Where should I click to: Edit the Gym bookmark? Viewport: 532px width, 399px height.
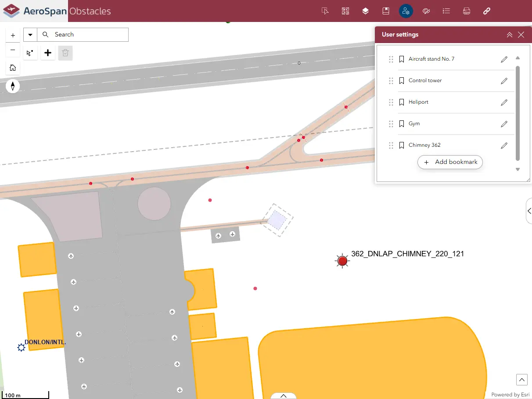(504, 124)
